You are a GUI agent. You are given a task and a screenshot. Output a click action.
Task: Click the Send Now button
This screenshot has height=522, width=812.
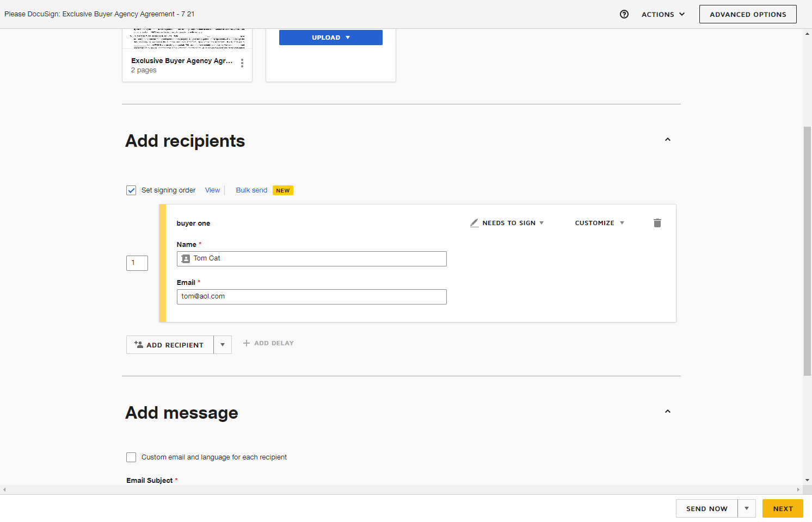707,508
